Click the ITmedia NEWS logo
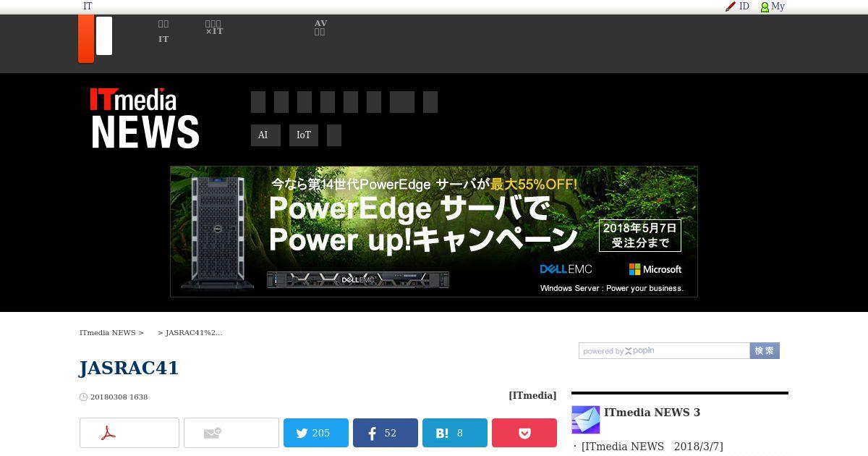 (145, 119)
